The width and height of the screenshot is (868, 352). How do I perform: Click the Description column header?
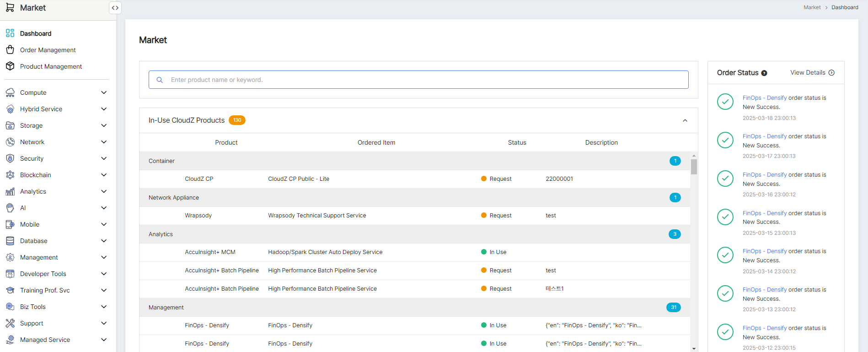(x=601, y=142)
